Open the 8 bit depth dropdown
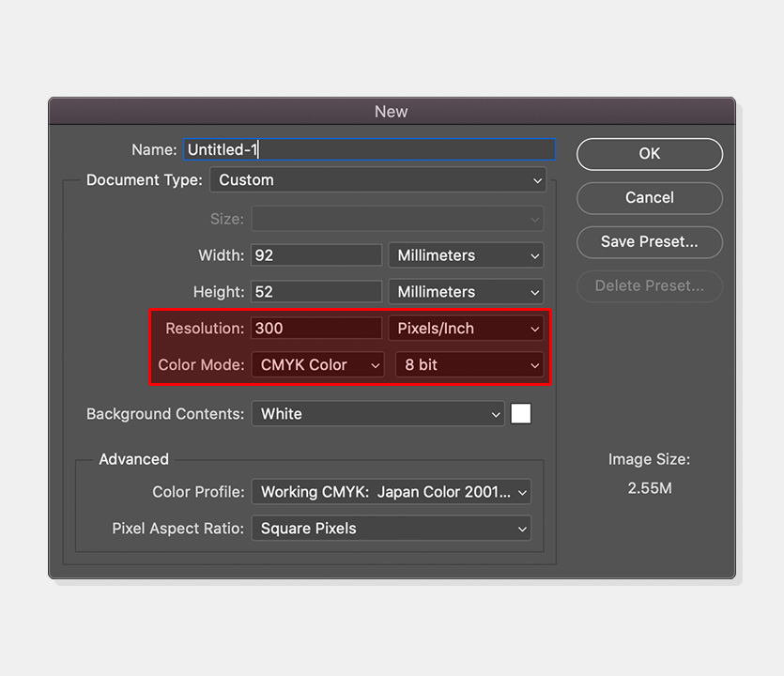784x676 pixels. tap(469, 365)
